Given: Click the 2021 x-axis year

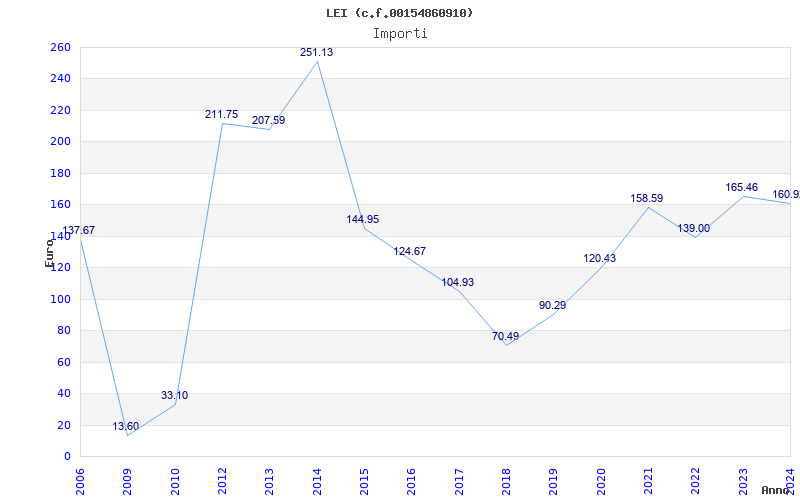Looking at the screenshot, I should coord(648,481).
